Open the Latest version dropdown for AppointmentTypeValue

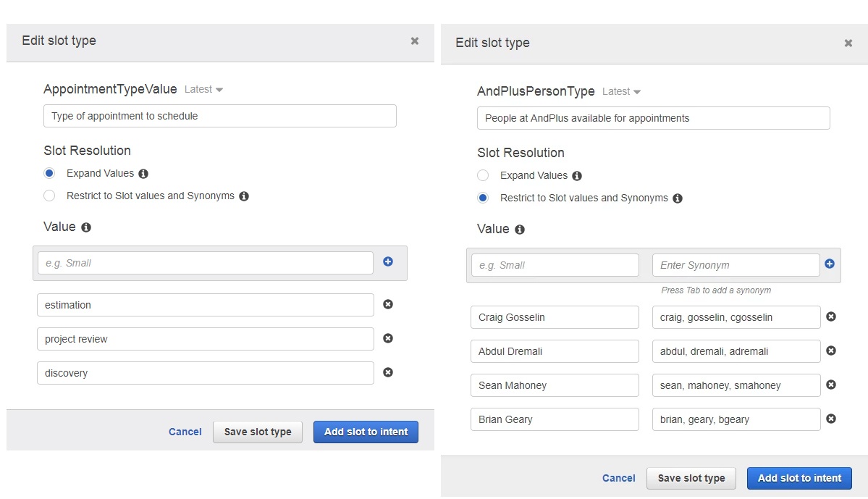tap(203, 89)
